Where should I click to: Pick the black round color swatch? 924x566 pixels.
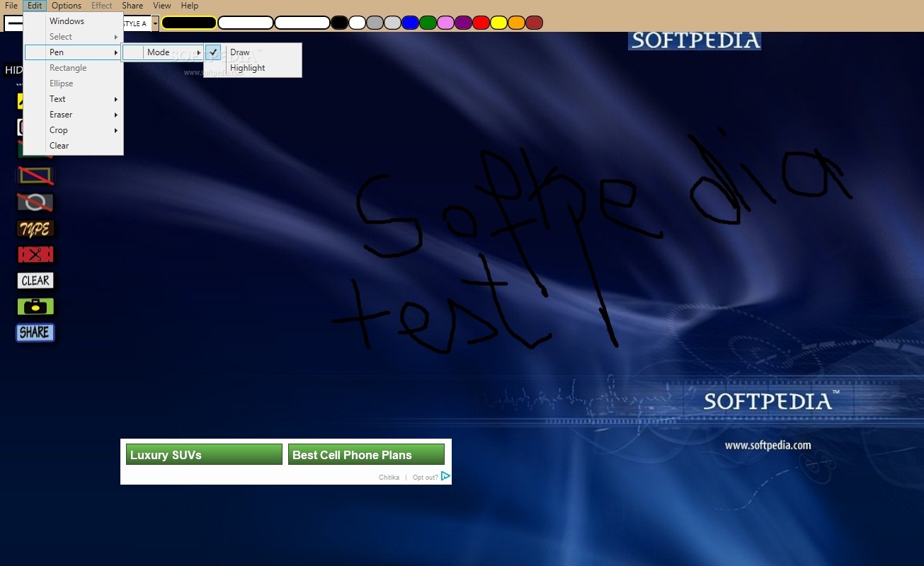[340, 23]
